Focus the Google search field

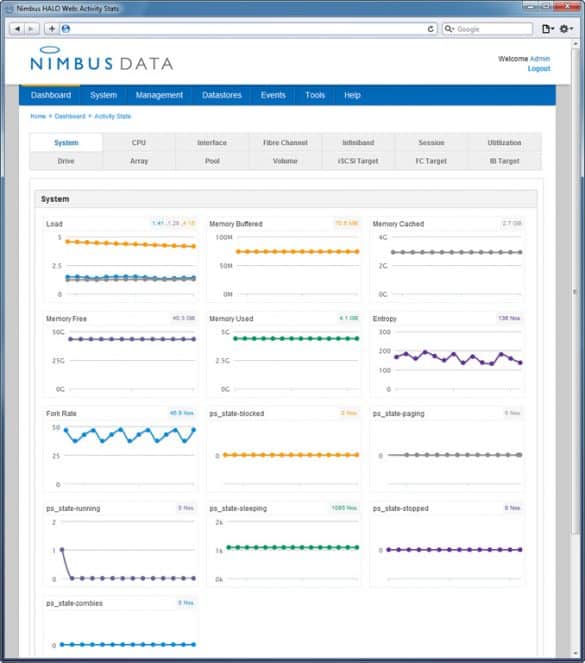point(487,29)
